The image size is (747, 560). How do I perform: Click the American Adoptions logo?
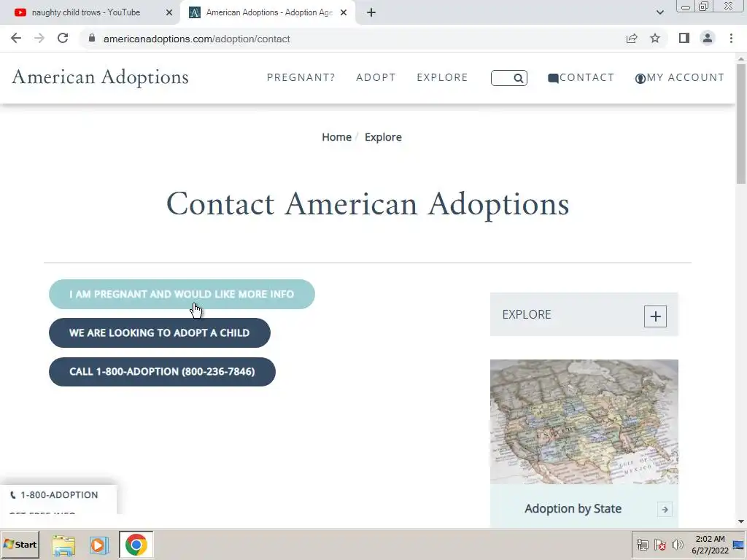coord(100,77)
